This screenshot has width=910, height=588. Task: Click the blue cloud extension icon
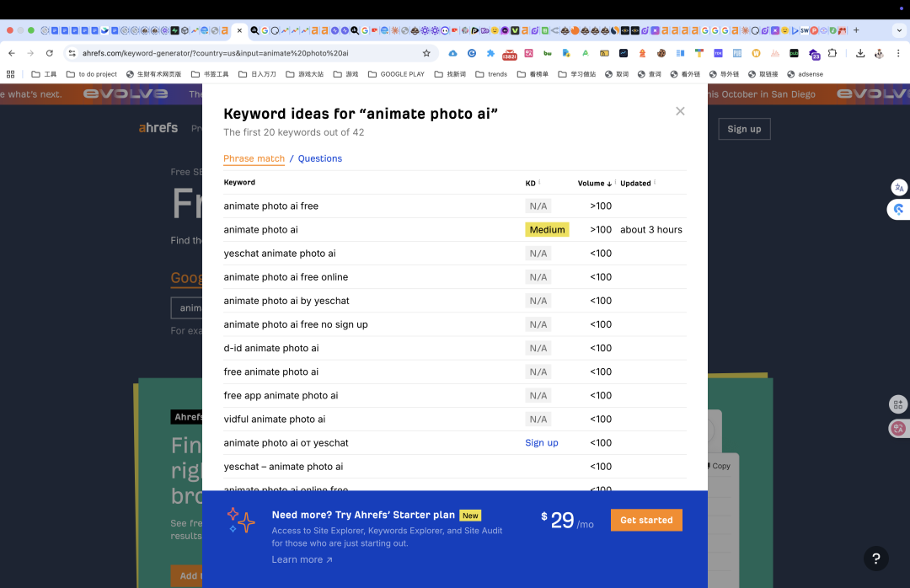tap(452, 53)
